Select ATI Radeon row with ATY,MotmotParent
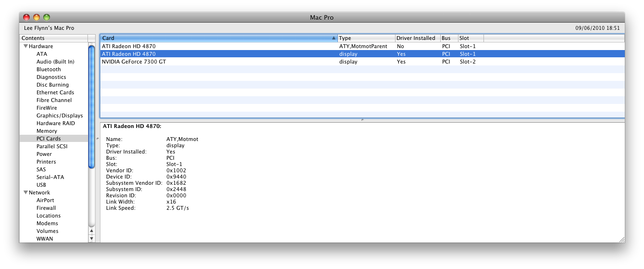644x269 pixels. (362, 46)
